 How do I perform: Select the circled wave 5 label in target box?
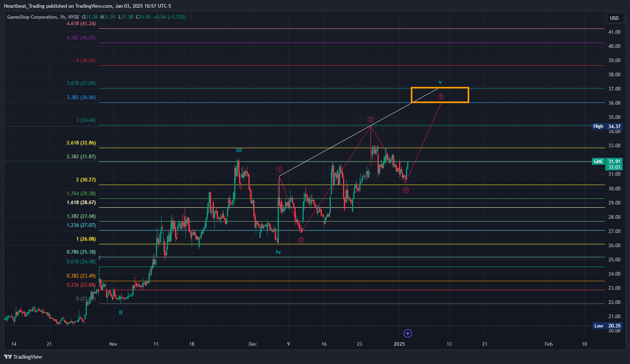coord(441,97)
